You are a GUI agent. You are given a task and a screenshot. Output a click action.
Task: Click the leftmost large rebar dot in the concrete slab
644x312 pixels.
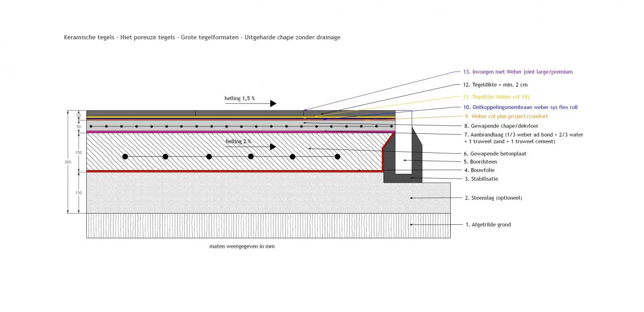pos(125,157)
